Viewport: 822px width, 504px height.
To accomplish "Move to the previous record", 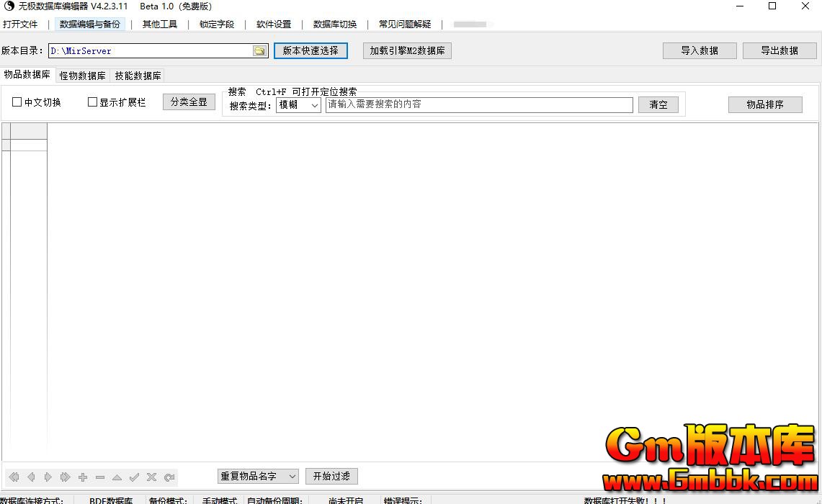I will [31, 477].
